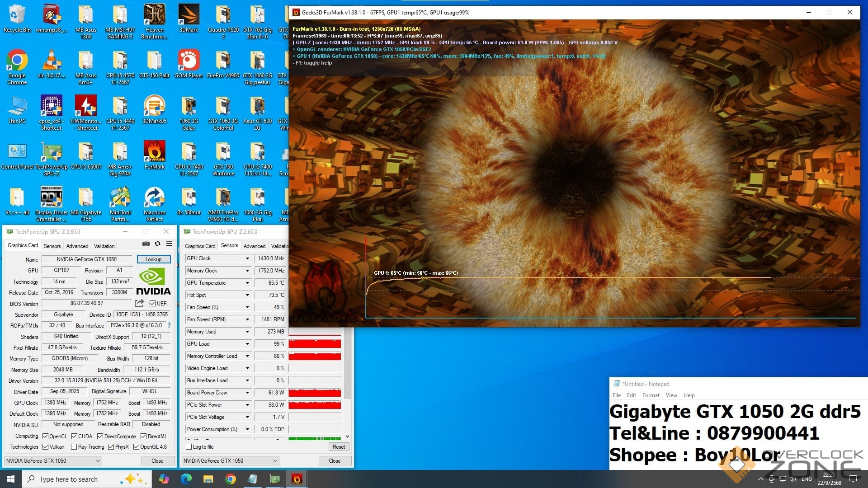Switch to the Advanced tab in GPU-Z
Screen dimensions: 868x488
[x=77, y=246]
